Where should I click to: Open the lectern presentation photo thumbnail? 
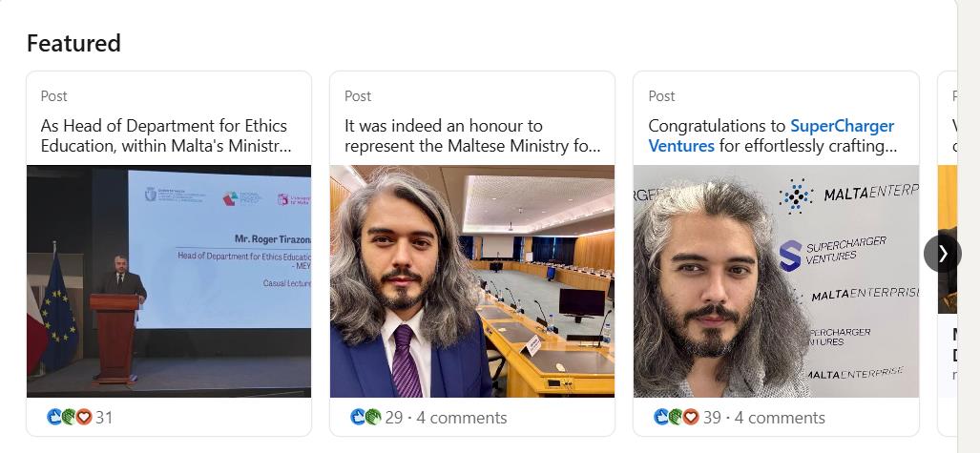(x=169, y=281)
